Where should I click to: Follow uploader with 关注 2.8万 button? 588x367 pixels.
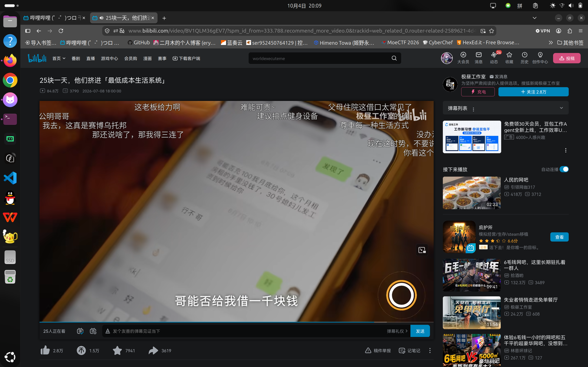(533, 92)
